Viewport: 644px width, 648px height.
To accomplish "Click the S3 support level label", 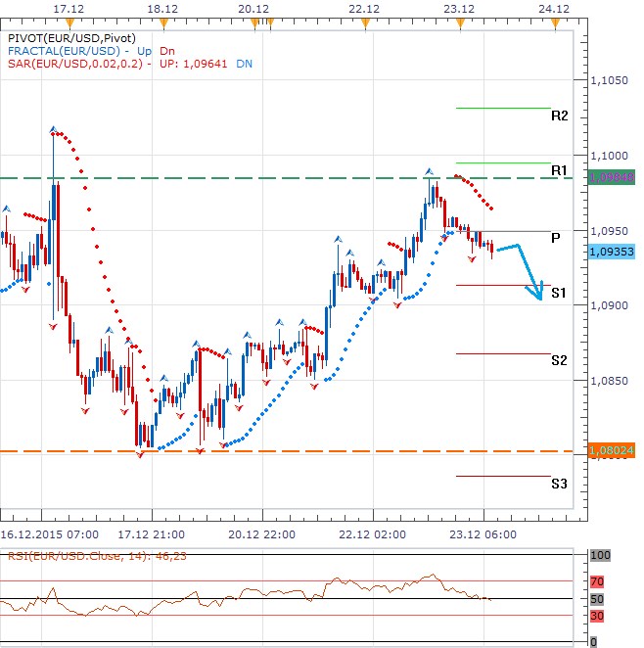I will coord(559,484).
